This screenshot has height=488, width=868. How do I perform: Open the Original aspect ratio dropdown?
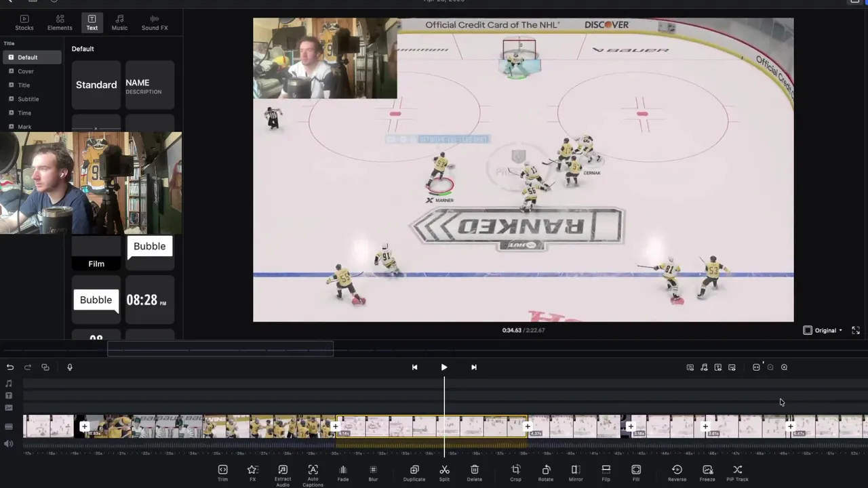(823, 331)
